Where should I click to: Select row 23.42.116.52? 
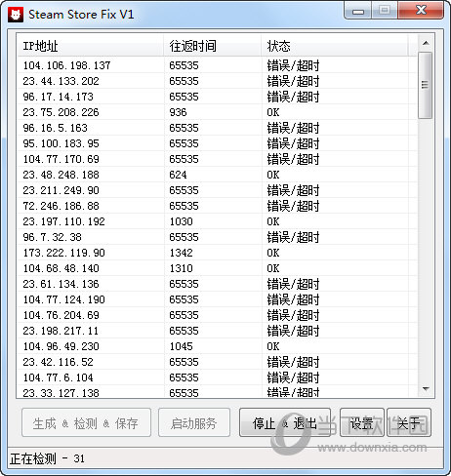217,362
